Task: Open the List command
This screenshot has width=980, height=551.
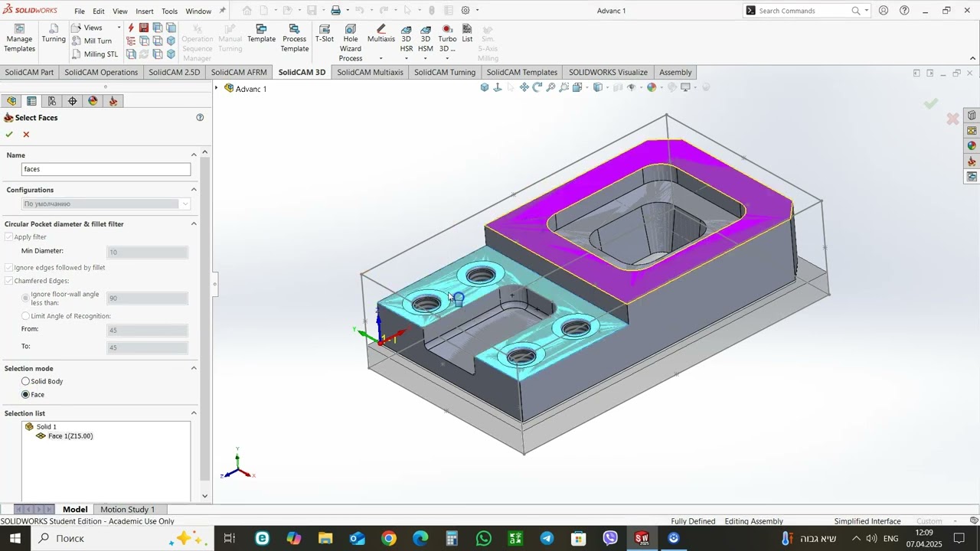Action: point(467,34)
